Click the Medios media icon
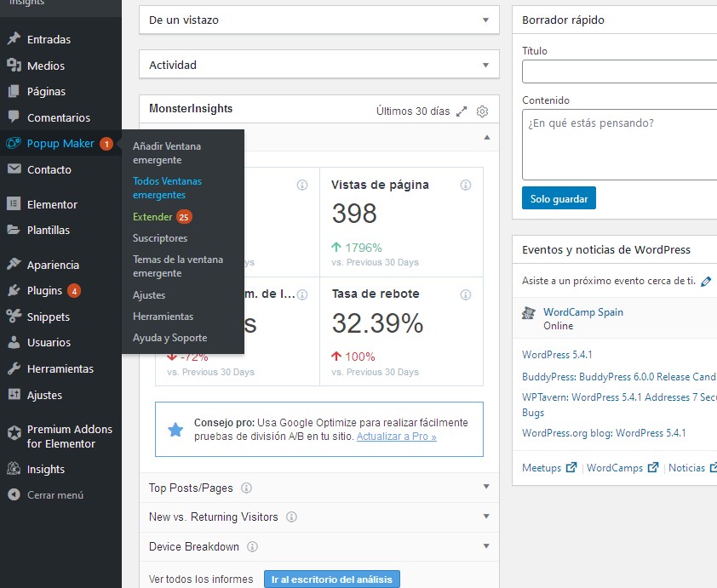The width and height of the screenshot is (717, 588). tap(14, 66)
